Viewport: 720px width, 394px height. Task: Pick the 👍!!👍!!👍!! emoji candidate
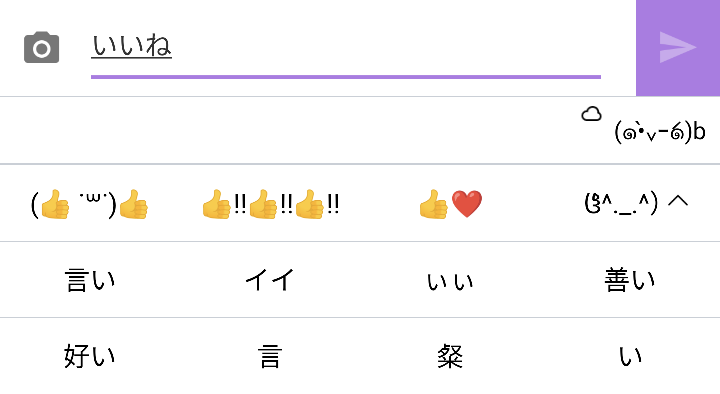270,204
